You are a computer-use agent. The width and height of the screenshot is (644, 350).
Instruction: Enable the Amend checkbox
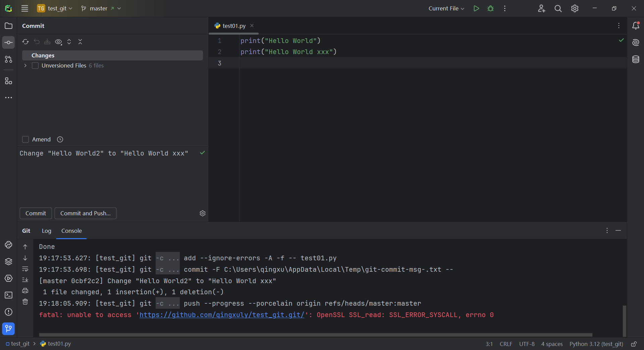pyautogui.click(x=26, y=139)
